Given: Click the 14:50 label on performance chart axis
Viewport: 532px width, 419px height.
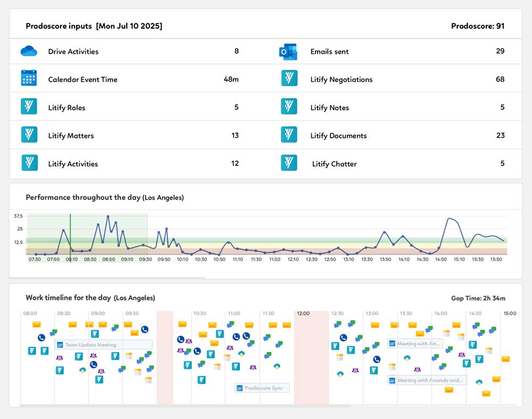Looking at the screenshot, I should tap(440, 259).
